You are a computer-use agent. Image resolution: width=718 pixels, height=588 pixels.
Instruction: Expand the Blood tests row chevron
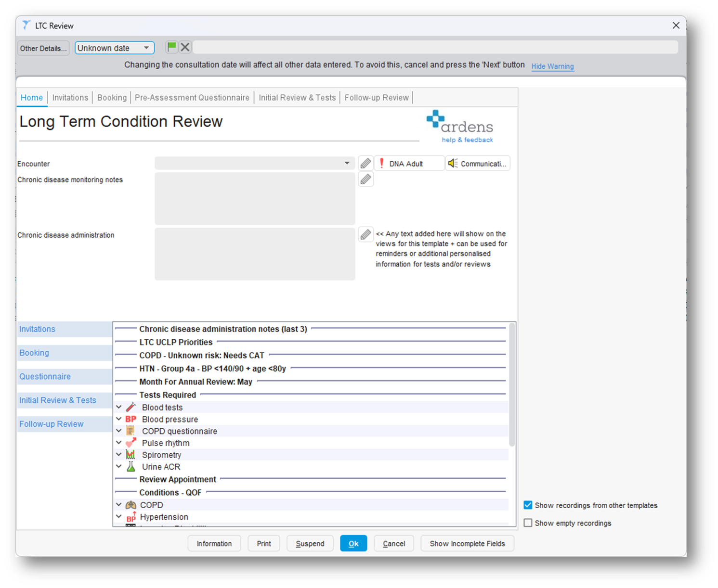coord(119,407)
